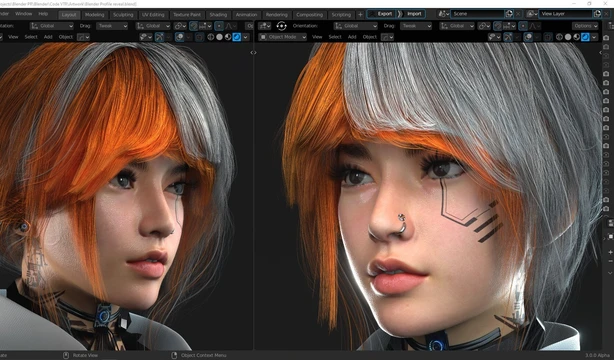
Task: Select rendered shading in right viewport
Action: coord(585,37)
